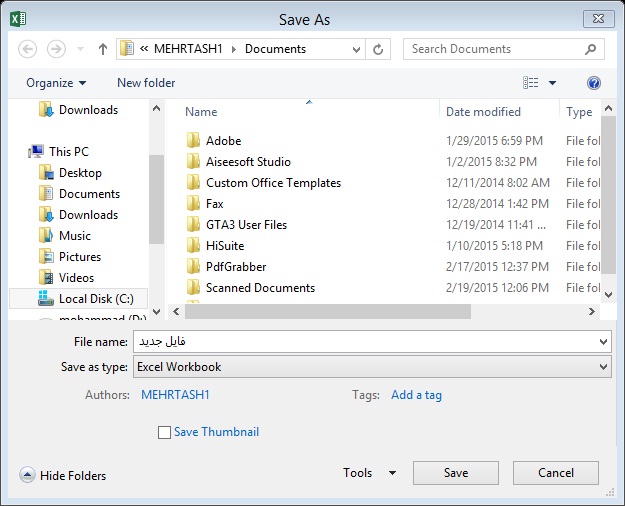Image resolution: width=625 pixels, height=506 pixels.
Task: Click the Pictures folder icon
Action: point(46,256)
